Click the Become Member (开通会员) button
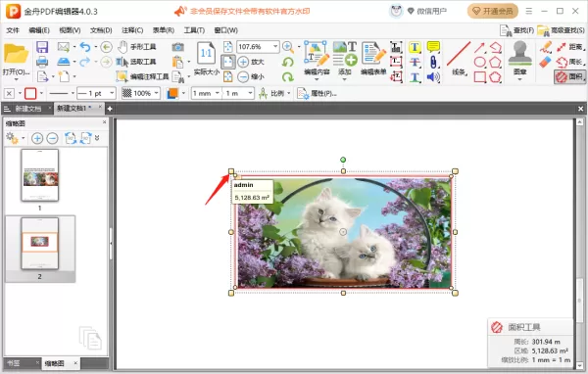This screenshot has width=588, height=374. [492, 11]
